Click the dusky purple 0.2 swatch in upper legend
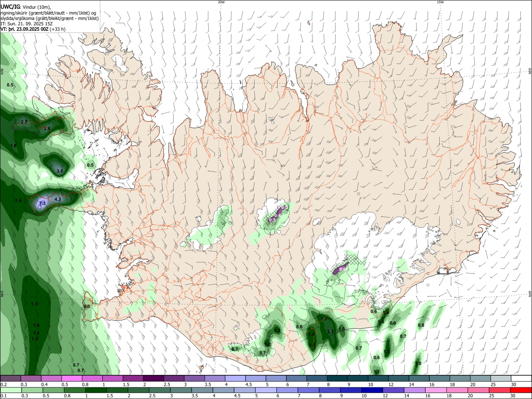The image size is (532, 399). (x=11, y=378)
